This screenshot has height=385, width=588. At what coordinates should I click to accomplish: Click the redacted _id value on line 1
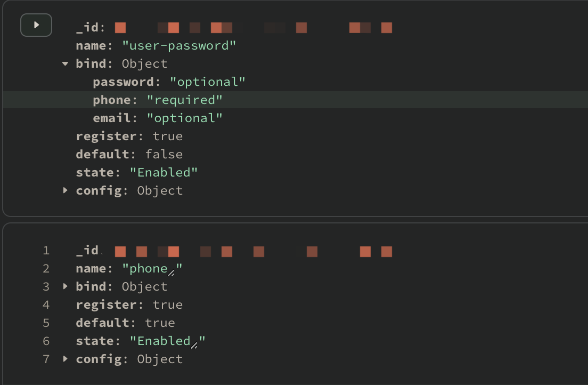(x=253, y=251)
